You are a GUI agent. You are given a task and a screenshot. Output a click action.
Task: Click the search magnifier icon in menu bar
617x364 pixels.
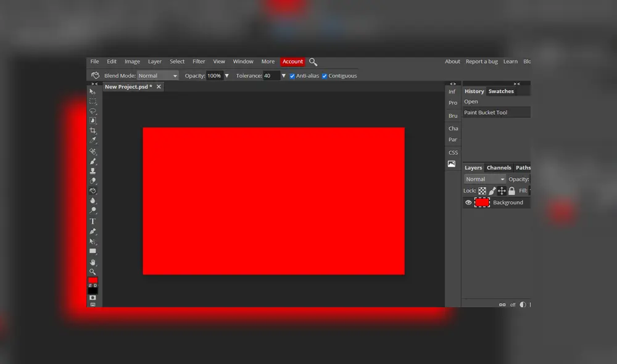click(313, 62)
